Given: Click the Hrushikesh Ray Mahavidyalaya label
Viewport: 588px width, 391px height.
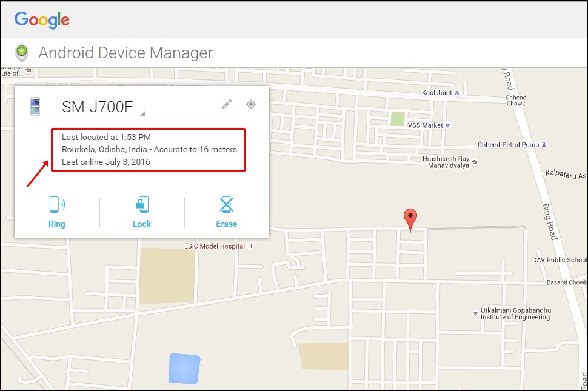Looking at the screenshot, I should pyautogui.click(x=446, y=162).
